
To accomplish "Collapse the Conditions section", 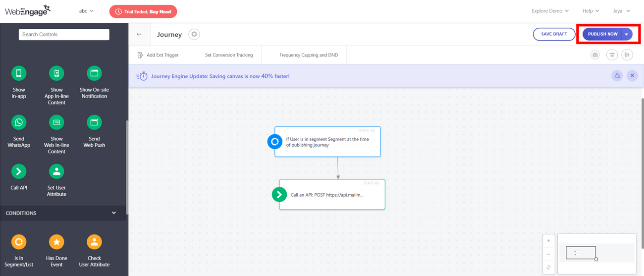I will (114, 213).
